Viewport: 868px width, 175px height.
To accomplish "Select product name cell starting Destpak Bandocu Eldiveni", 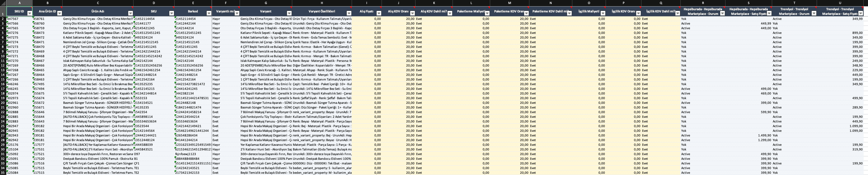I will pyautogui.click(x=98, y=159).
